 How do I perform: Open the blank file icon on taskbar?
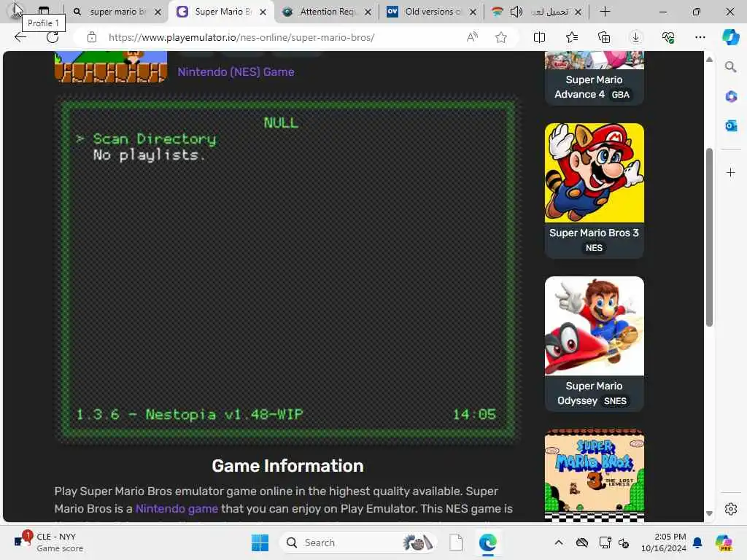[456, 542]
